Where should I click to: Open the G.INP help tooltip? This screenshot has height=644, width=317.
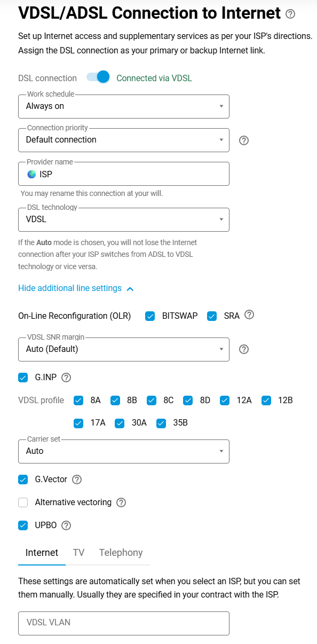(x=66, y=377)
